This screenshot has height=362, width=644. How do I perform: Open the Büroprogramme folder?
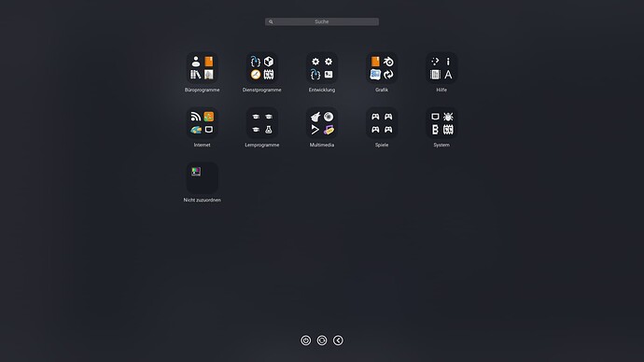pyautogui.click(x=203, y=68)
